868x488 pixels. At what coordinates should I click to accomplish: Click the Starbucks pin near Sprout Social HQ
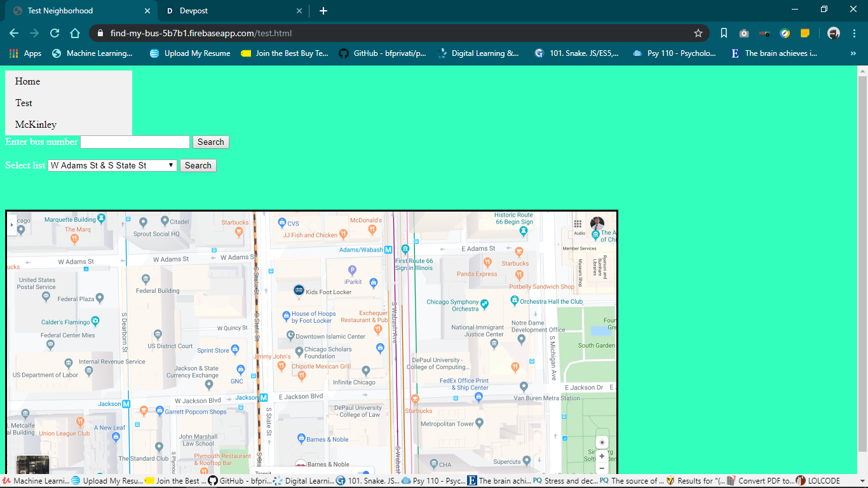pyautogui.click(x=239, y=231)
